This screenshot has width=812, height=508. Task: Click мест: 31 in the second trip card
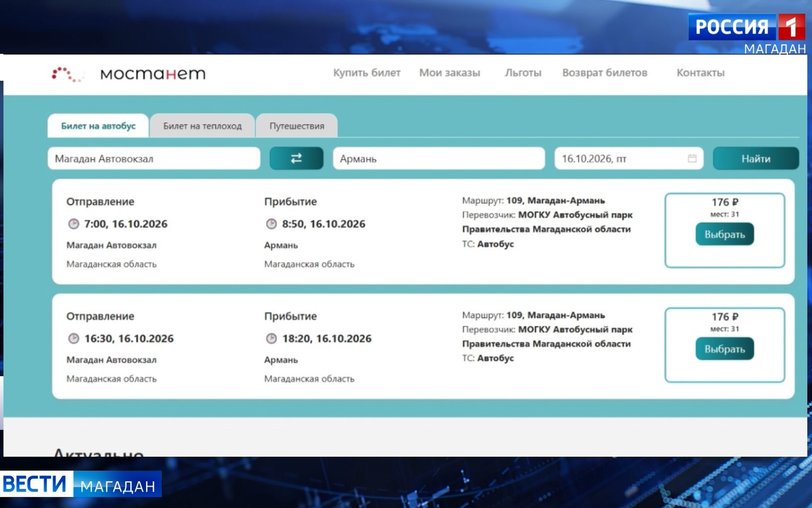(x=724, y=329)
